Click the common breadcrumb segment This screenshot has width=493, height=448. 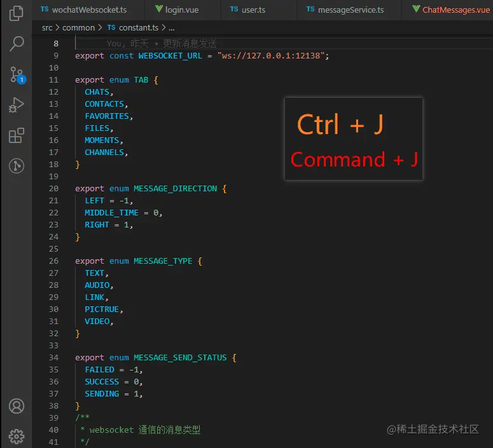79,28
